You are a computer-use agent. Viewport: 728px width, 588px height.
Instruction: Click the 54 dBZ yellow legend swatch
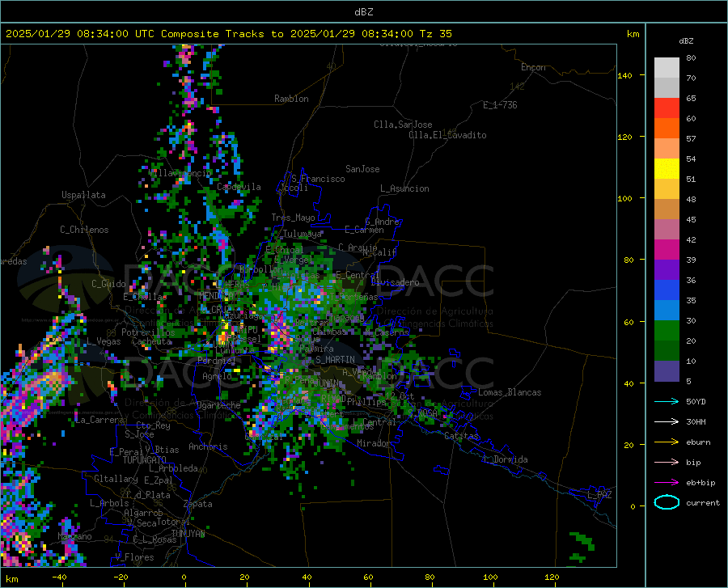[x=667, y=169]
